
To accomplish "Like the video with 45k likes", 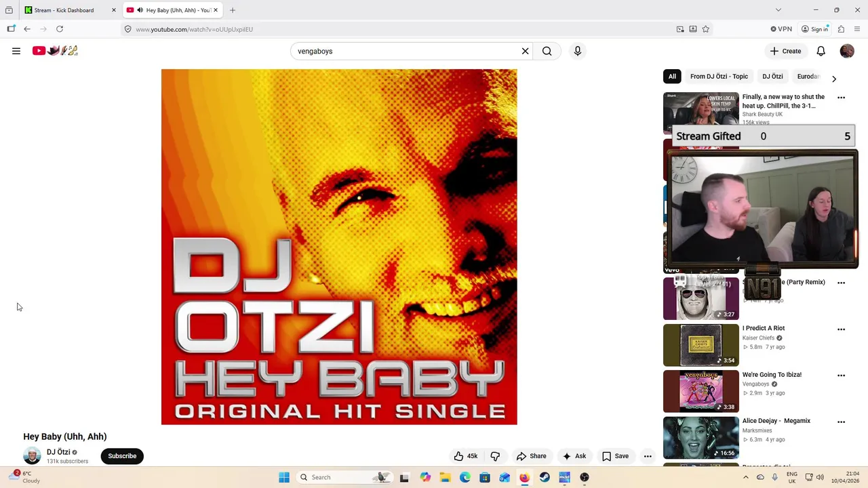I will coord(466,456).
